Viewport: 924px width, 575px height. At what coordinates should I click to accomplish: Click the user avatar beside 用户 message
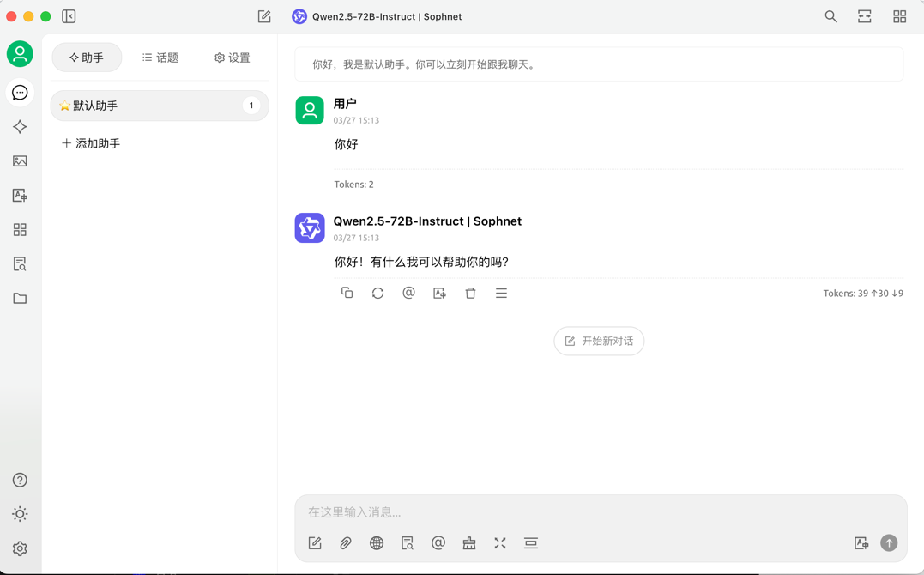[310, 111]
